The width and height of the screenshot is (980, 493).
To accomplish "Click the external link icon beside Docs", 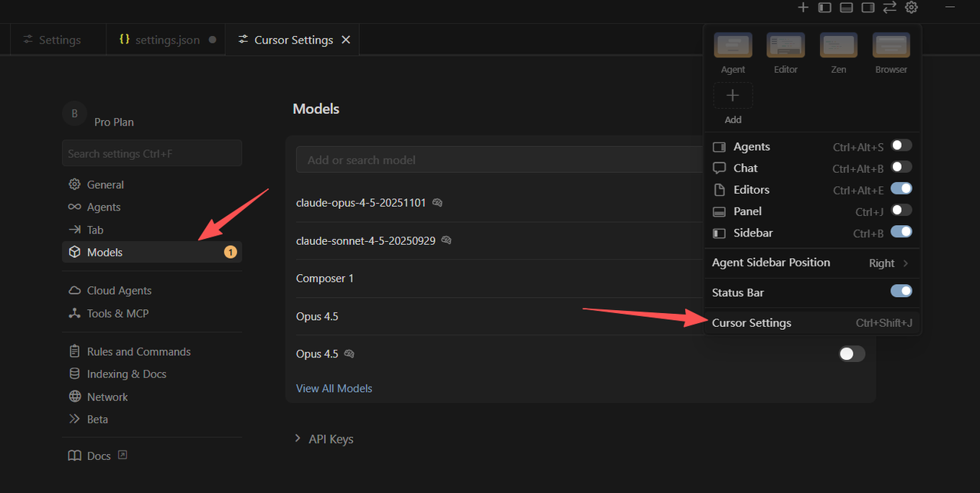I will (122, 455).
